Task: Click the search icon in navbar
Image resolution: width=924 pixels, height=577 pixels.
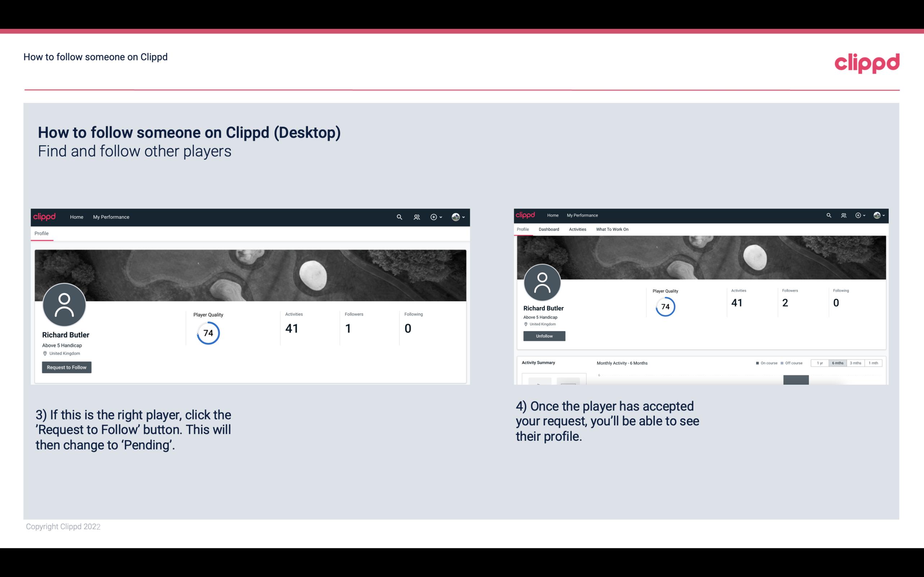Action: tap(399, 217)
